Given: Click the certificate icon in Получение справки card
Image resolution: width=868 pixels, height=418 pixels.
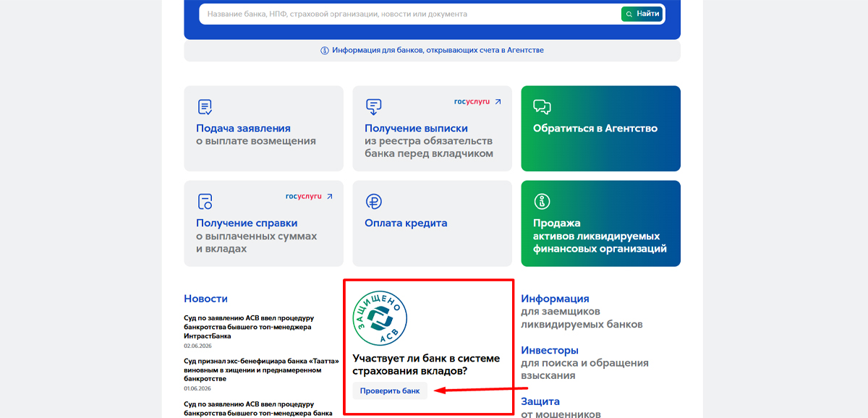Looking at the screenshot, I should 205,202.
